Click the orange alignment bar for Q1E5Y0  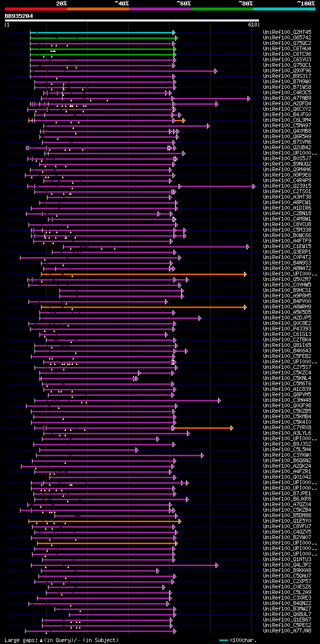point(105,521)
